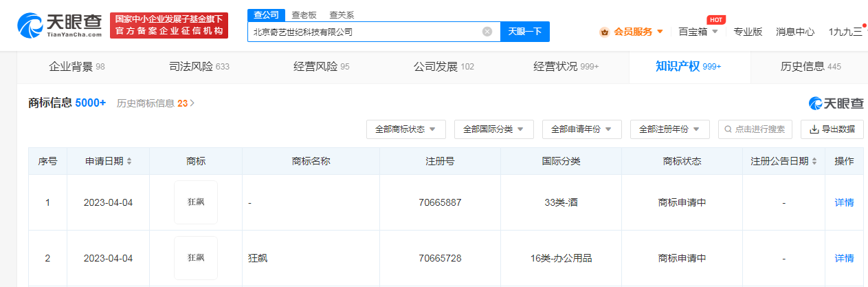
Task: Open the all trademark status dropdown
Action: pyautogui.click(x=406, y=129)
